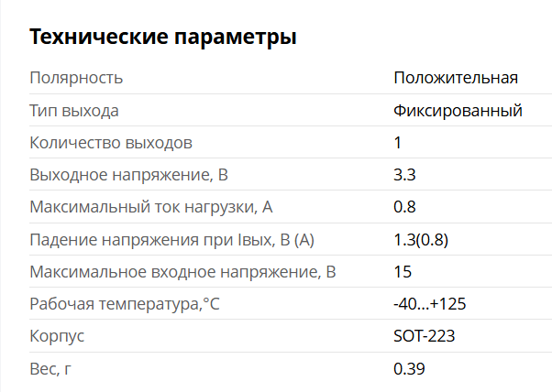
Task: Select the "Положительная" polarity value
Action: click(456, 78)
